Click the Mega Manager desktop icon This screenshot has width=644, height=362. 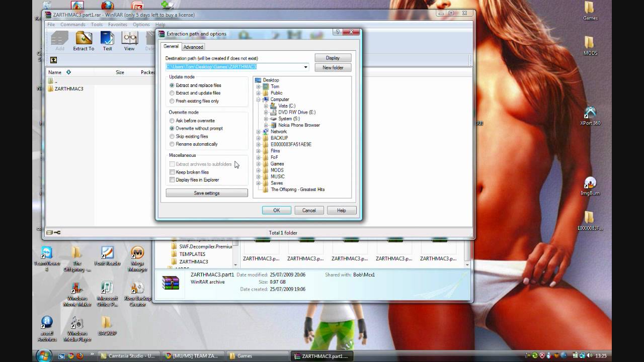pyautogui.click(x=137, y=259)
